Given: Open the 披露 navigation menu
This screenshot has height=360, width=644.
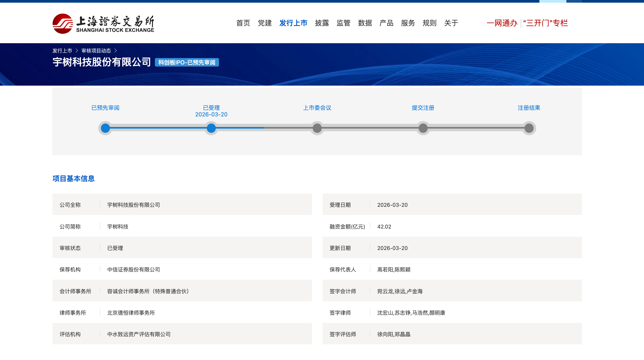Looking at the screenshot, I should [x=322, y=23].
